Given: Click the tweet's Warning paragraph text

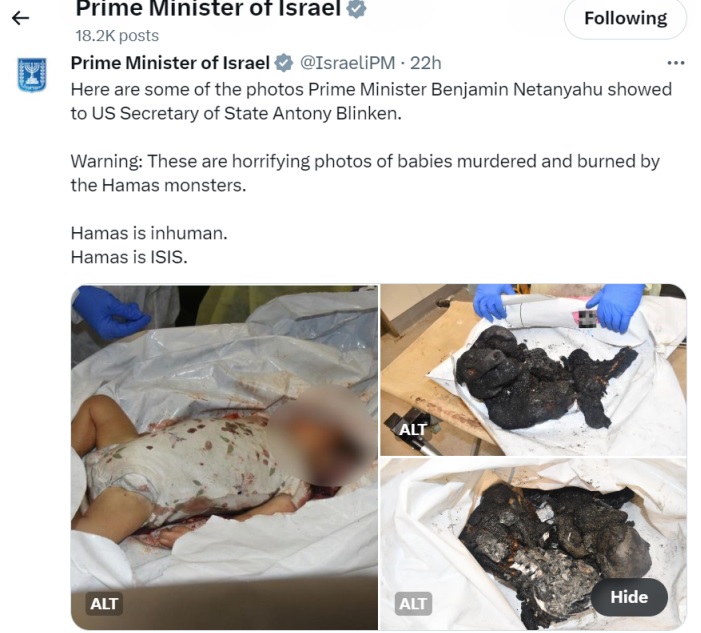Looking at the screenshot, I should pos(365,173).
